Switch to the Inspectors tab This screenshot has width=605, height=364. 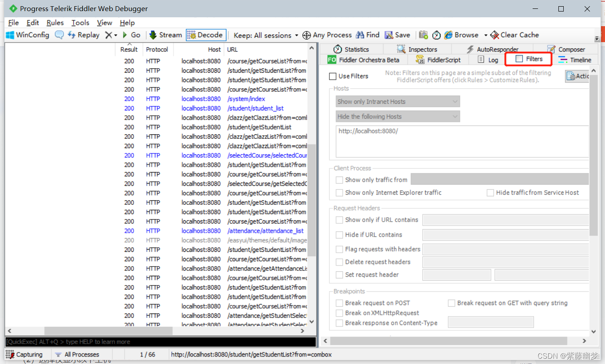pyautogui.click(x=417, y=49)
